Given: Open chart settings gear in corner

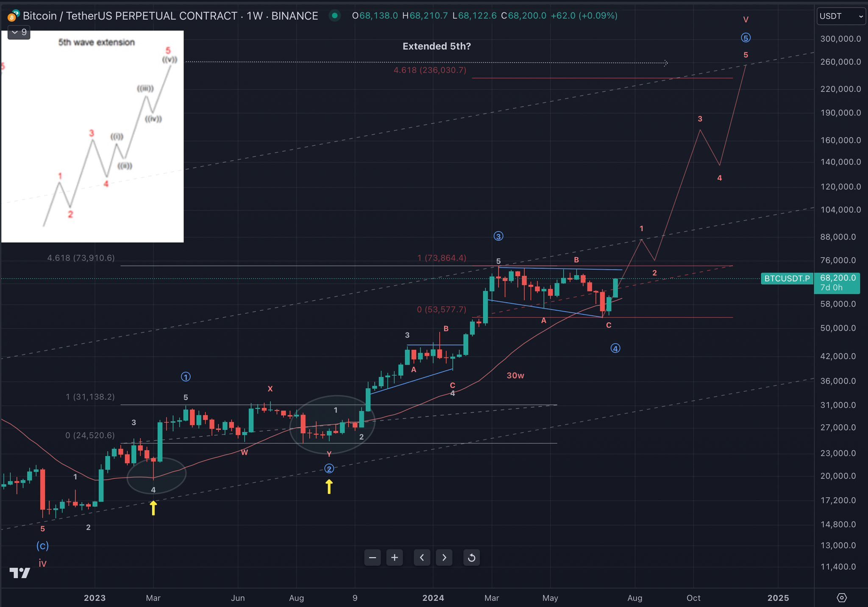Looking at the screenshot, I should (x=842, y=598).
